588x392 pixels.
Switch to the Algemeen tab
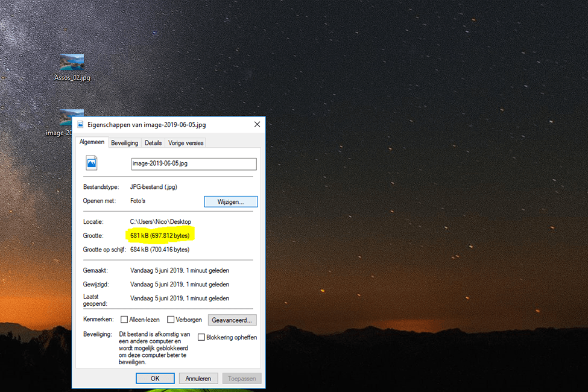point(92,143)
